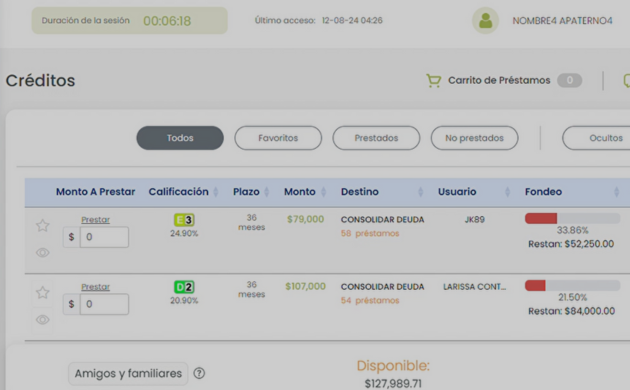Click the $107,000 amount
Image resolution: width=630 pixels, height=390 pixels.
tap(305, 286)
